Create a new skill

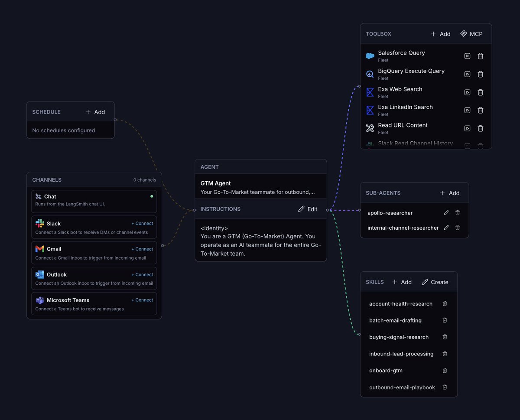tap(435, 282)
